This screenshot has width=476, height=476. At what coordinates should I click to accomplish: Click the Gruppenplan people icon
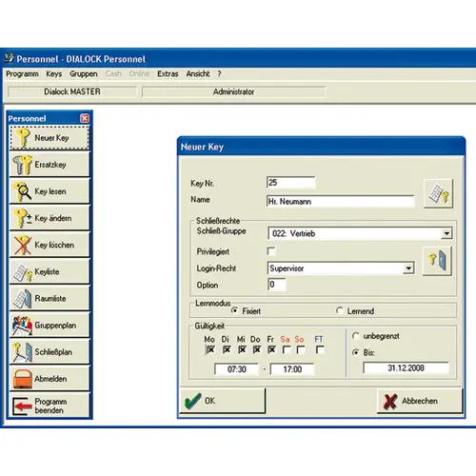click(x=22, y=326)
